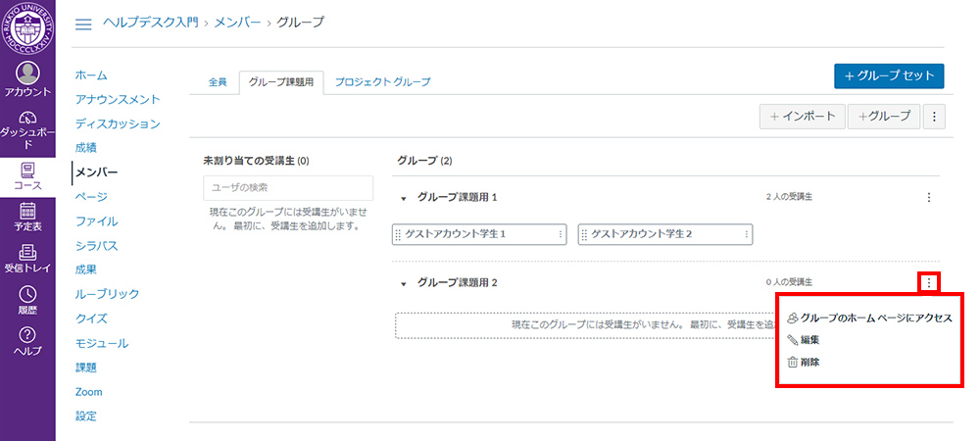Switch to the プロジェクト グループ tab
The height and width of the screenshot is (441, 980).
click(x=382, y=82)
